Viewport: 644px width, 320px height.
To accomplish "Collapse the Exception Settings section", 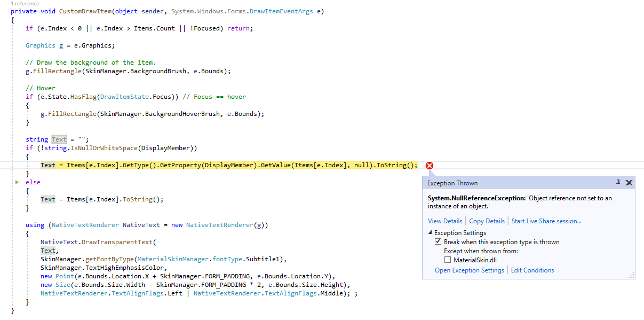I will [x=430, y=233].
